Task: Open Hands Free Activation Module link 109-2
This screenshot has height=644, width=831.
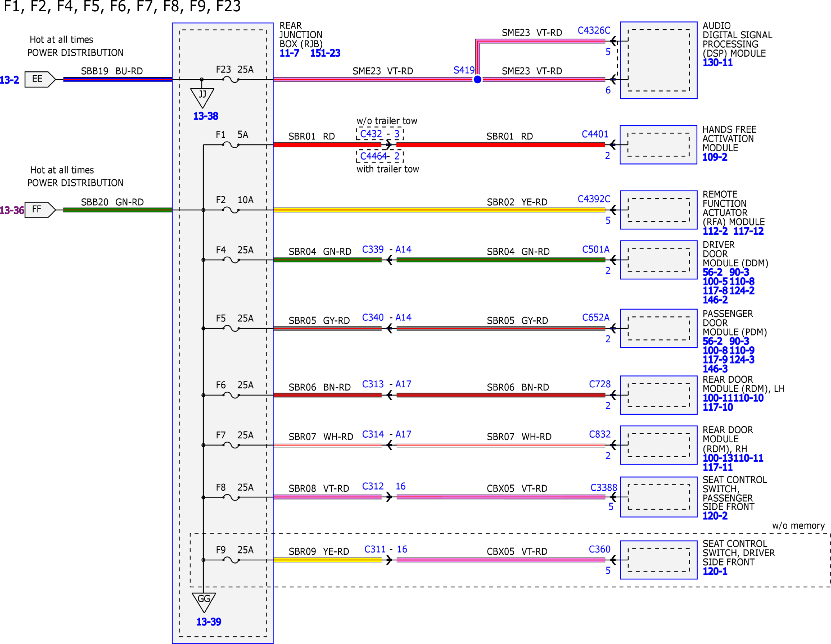Action: (x=715, y=158)
